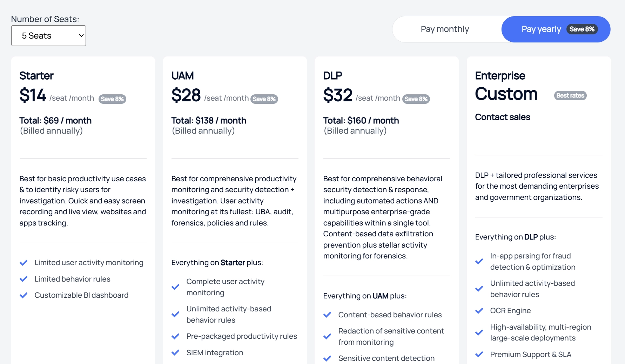Click the checkmark beside Limited user activity monitoring
625x364 pixels.
coord(24,262)
